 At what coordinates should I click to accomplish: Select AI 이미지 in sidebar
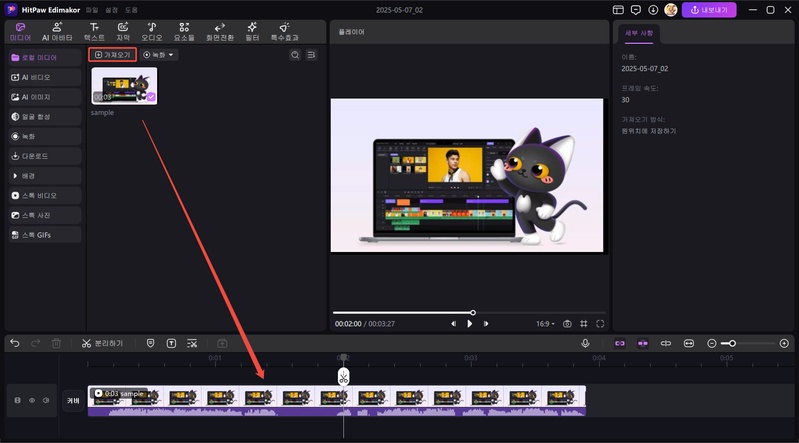(45, 97)
